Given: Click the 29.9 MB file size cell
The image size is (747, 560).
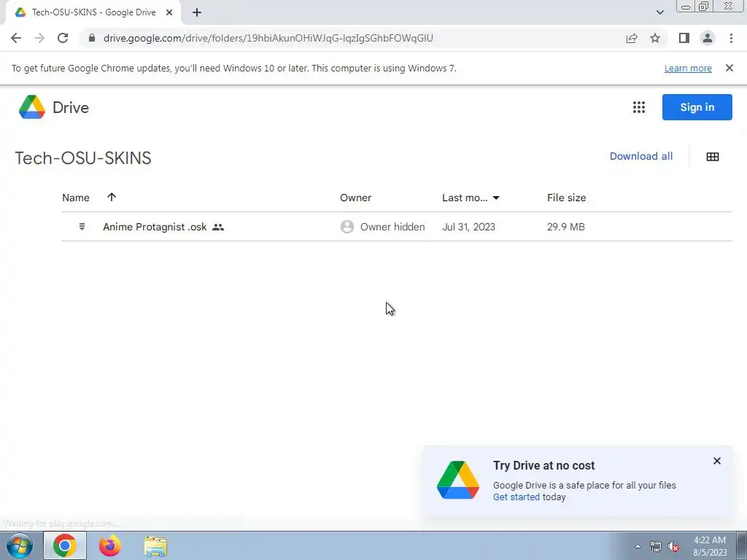Looking at the screenshot, I should [x=565, y=227].
